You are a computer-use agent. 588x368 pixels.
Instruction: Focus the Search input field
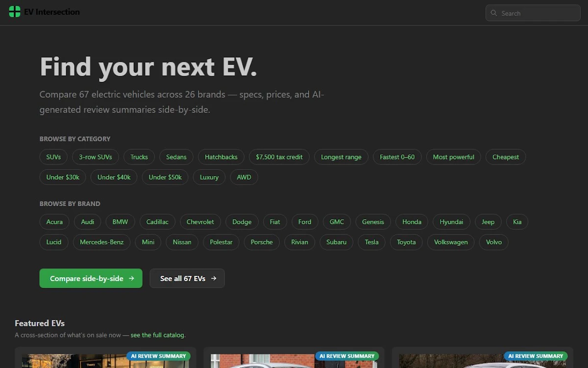(533, 13)
